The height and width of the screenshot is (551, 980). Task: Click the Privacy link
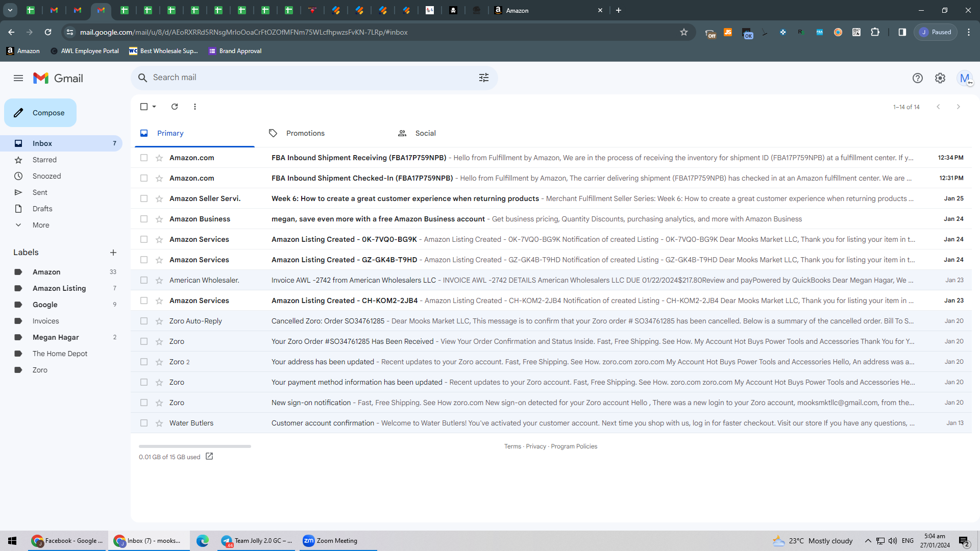(x=536, y=446)
